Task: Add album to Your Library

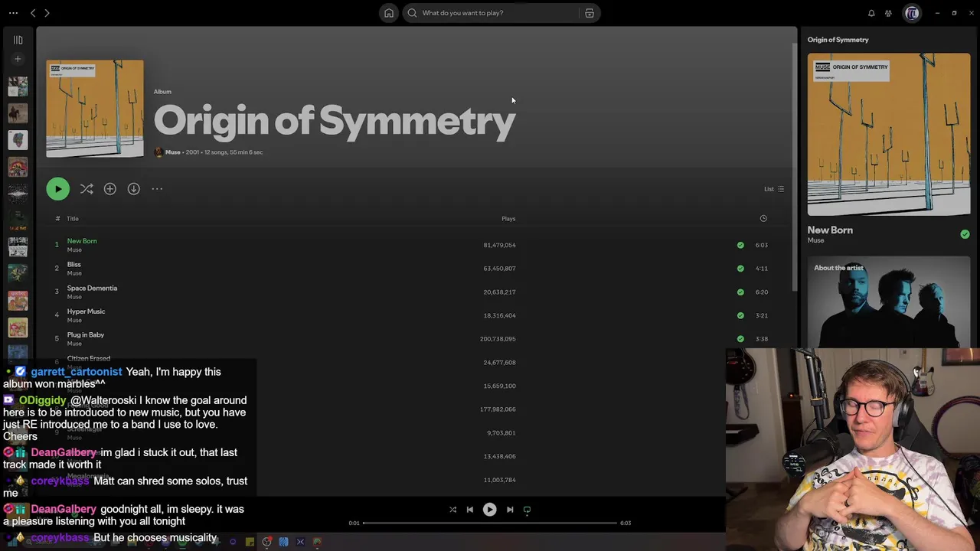Action: (x=110, y=189)
